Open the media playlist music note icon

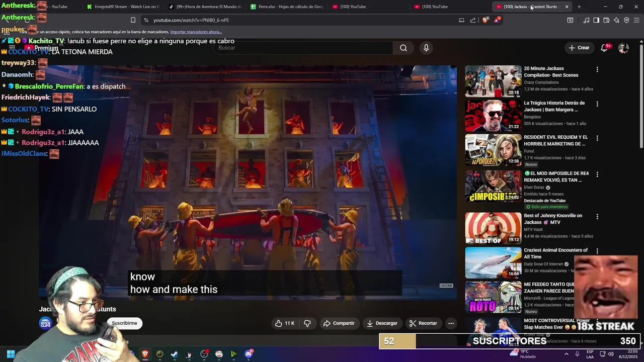[x=586, y=20]
